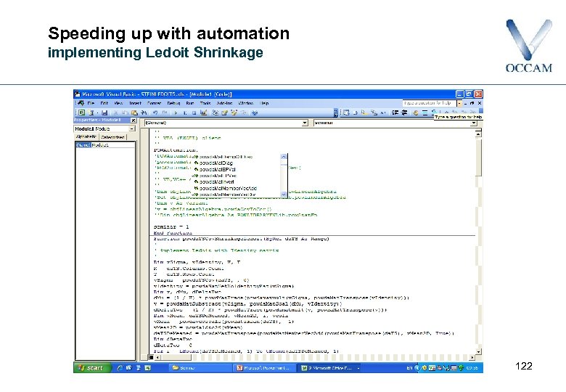Click autocomplete list scroll-down arrow
The height and width of the screenshot is (392, 566).
284,195
